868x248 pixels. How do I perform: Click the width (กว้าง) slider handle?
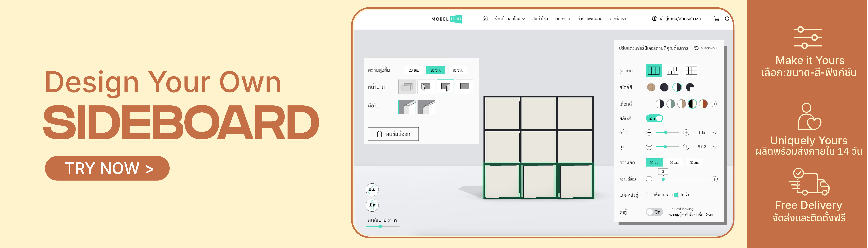click(x=666, y=133)
